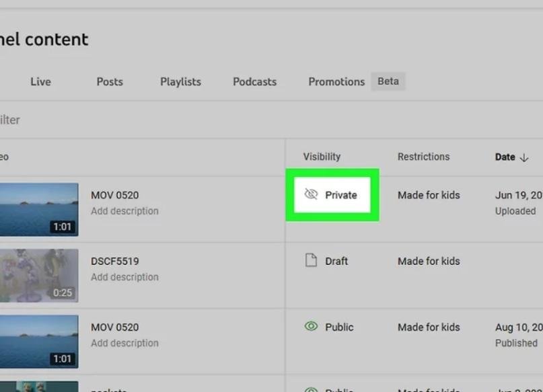Click the title of the private MOV 0520 video

click(x=115, y=195)
